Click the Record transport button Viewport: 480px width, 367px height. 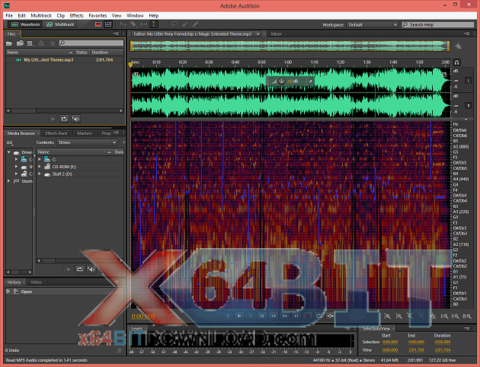tap(307, 316)
